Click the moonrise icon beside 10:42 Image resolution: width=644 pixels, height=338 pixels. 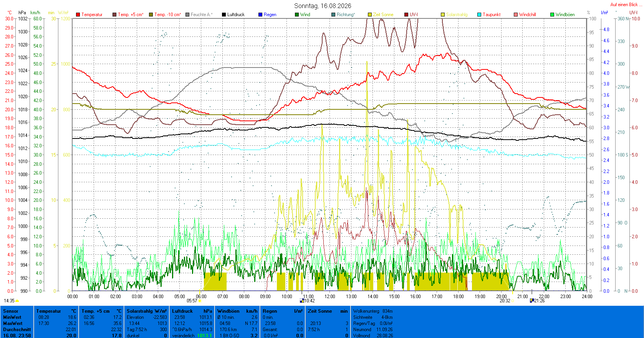(x=302, y=301)
